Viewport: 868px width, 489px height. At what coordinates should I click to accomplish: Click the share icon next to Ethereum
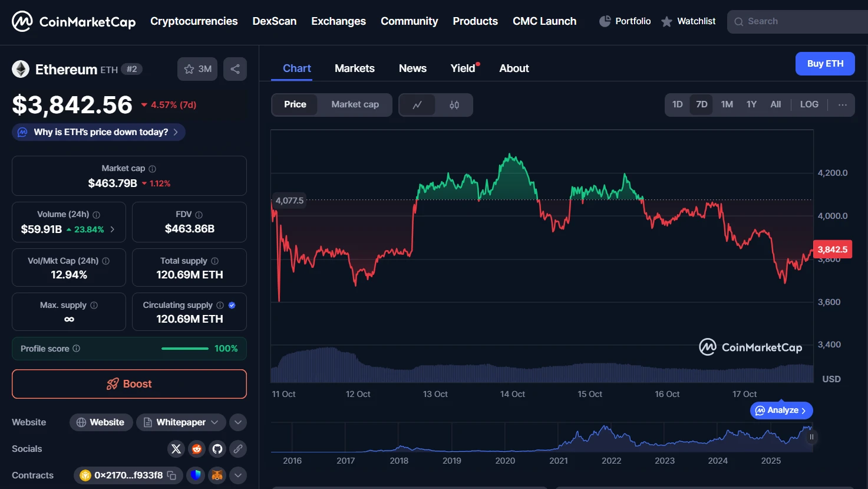click(235, 69)
